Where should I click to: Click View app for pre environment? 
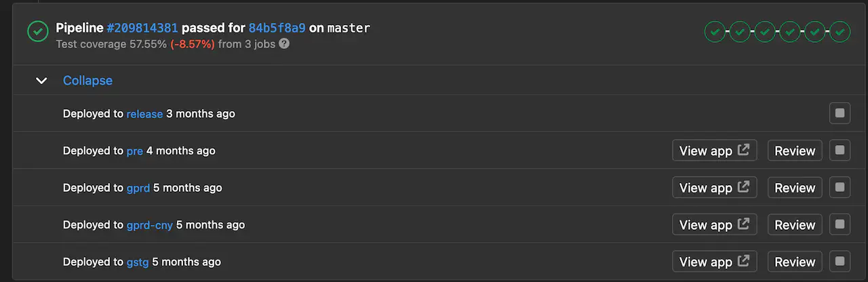pyautogui.click(x=714, y=150)
